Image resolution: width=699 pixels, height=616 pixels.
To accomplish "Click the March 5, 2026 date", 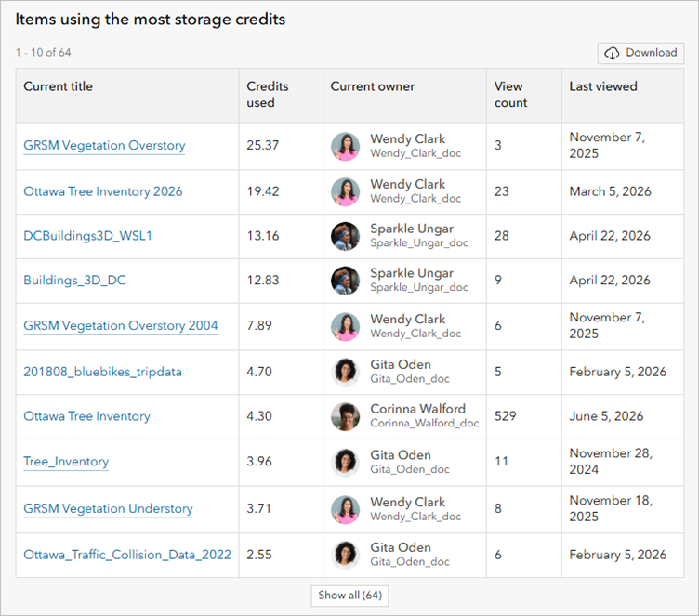I will [611, 191].
